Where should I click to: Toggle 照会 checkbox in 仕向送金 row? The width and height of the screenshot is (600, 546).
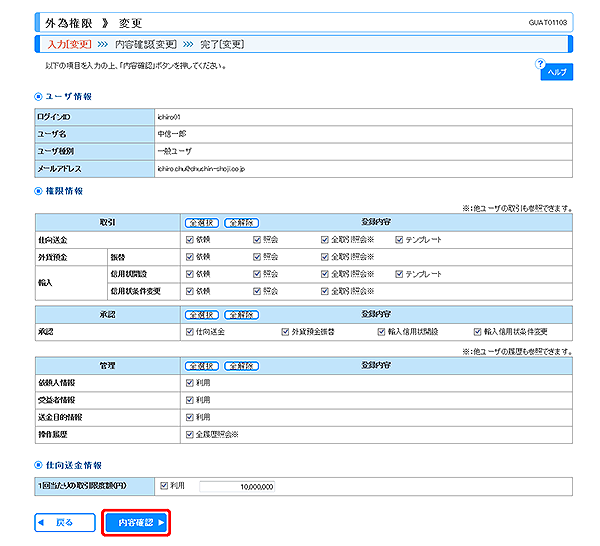pyautogui.click(x=257, y=240)
